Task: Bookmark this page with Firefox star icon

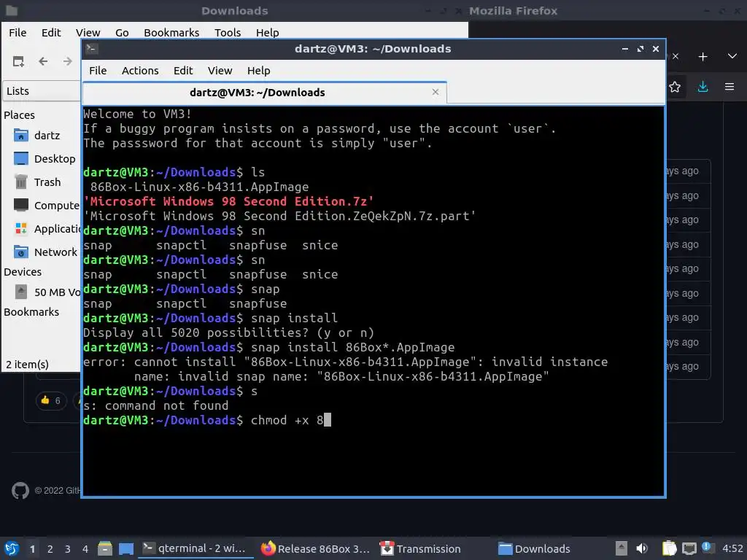Action: (675, 87)
